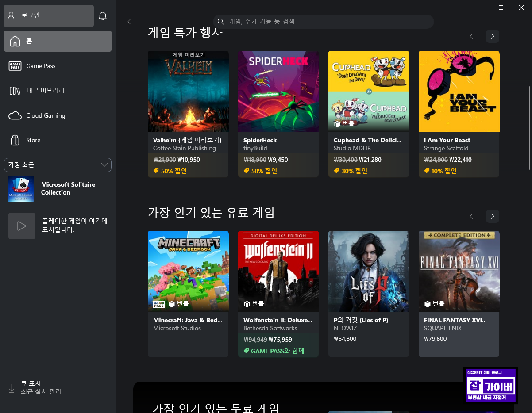Click the game search input field
Screen dimensions: 532x413
point(323,22)
